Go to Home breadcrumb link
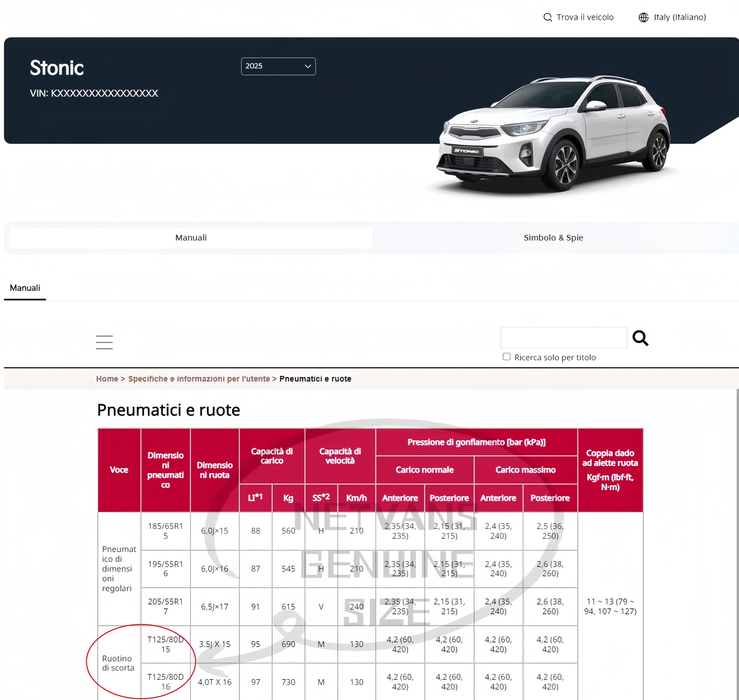 (107, 379)
